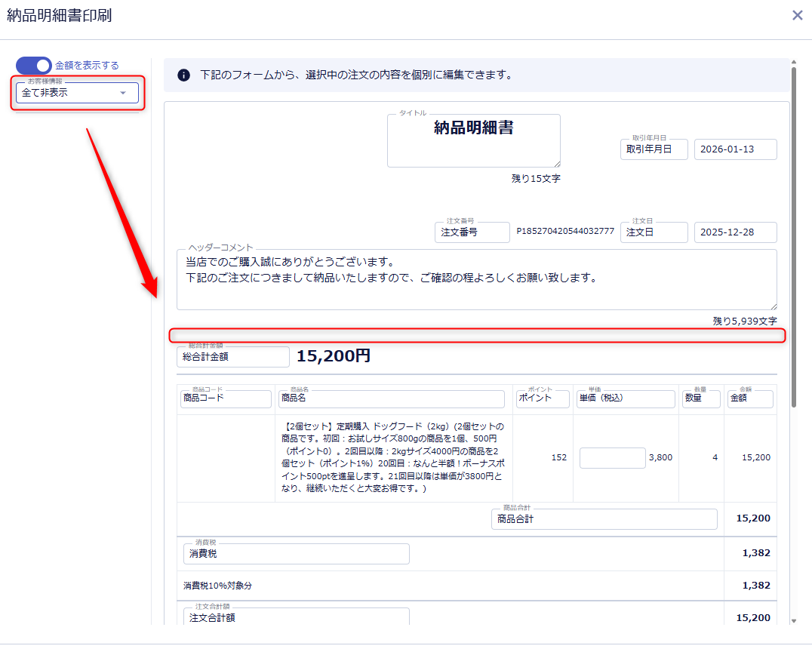812x652 pixels.
Task: Click the date field showing 2026-01-13
Action: click(734, 149)
